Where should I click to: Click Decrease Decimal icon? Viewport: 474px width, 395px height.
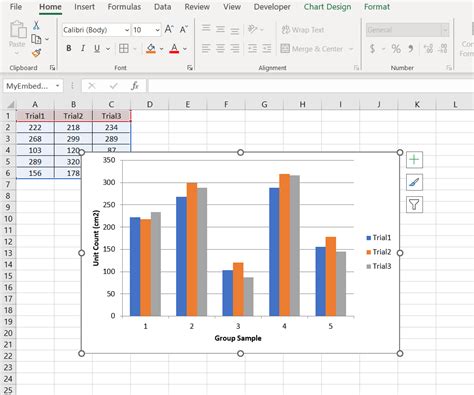tap(443, 49)
